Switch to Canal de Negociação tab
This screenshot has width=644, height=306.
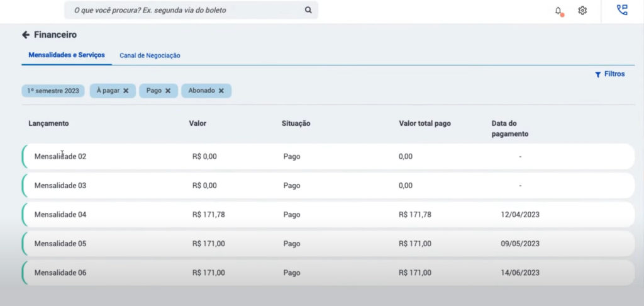point(150,55)
